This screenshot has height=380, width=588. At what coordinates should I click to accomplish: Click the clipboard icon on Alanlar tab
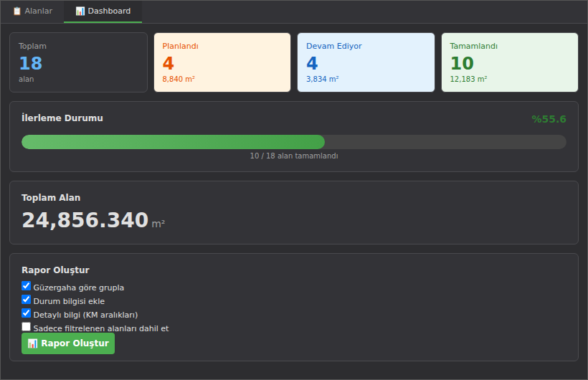click(17, 11)
